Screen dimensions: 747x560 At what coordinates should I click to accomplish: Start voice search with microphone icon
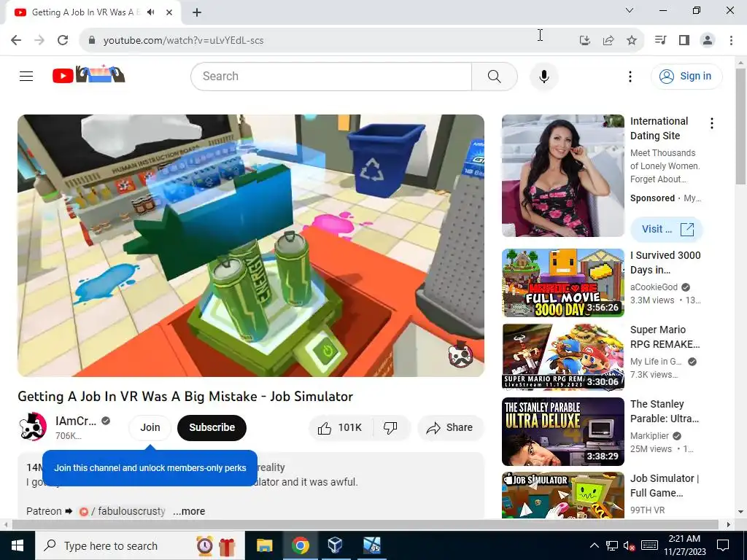tap(543, 76)
